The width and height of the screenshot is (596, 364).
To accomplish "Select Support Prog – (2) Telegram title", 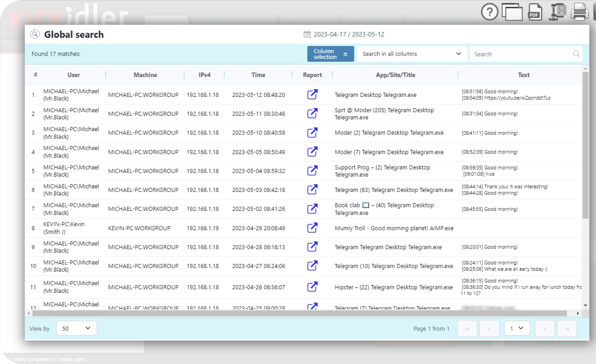I will pos(383,171).
